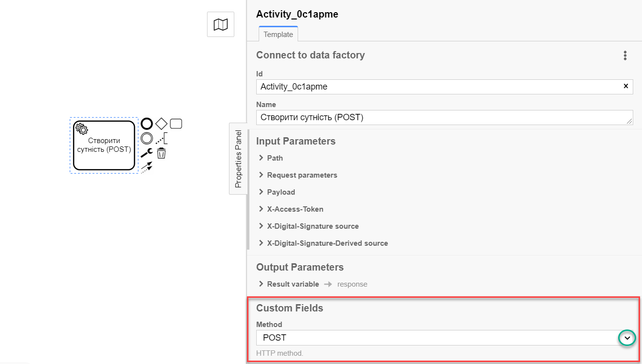
Task: Expand the Result variable output
Action: (288, 284)
